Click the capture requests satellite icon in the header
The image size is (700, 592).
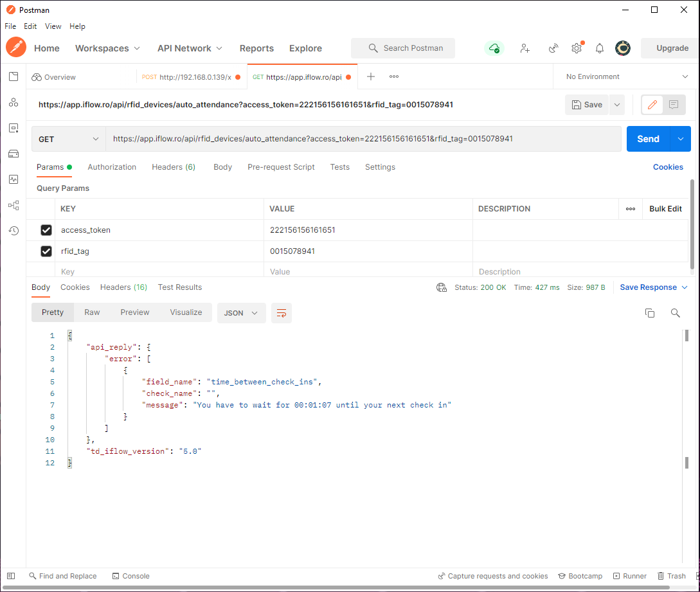(553, 48)
